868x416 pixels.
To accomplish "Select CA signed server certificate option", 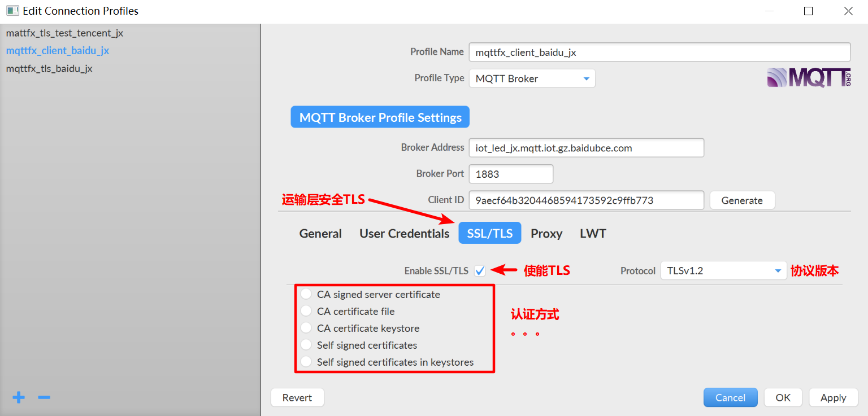I will [306, 294].
